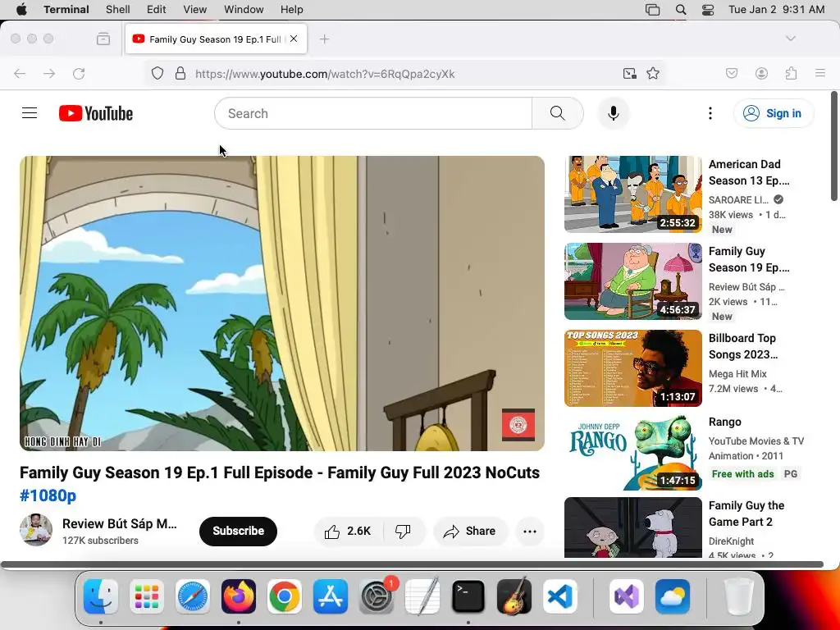Open the Edit menu
This screenshot has width=840, height=630.
click(157, 9)
